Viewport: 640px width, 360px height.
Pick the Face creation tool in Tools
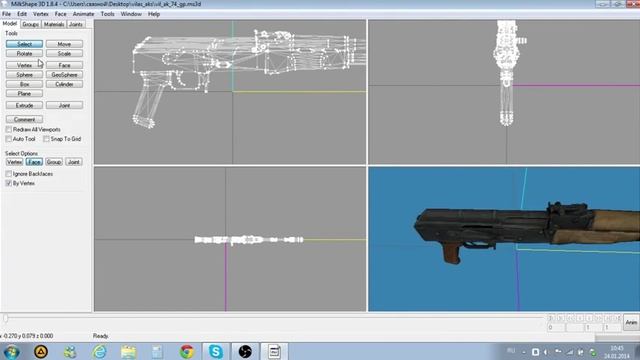(x=64, y=65)
